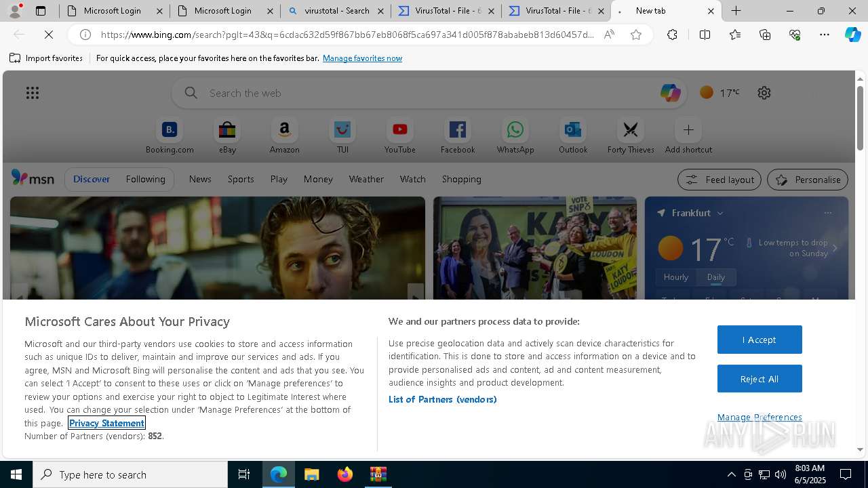Click Manage favorites now link
The width and height of the screenshot is (868, 488).
362,58
